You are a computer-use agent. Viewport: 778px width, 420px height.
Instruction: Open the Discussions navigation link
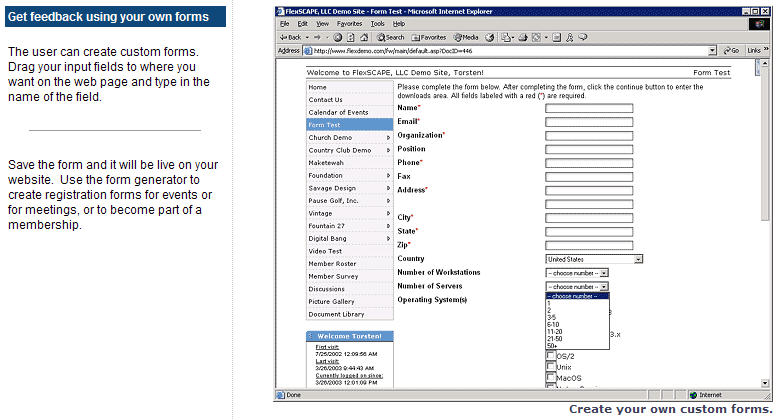[326, 289]
